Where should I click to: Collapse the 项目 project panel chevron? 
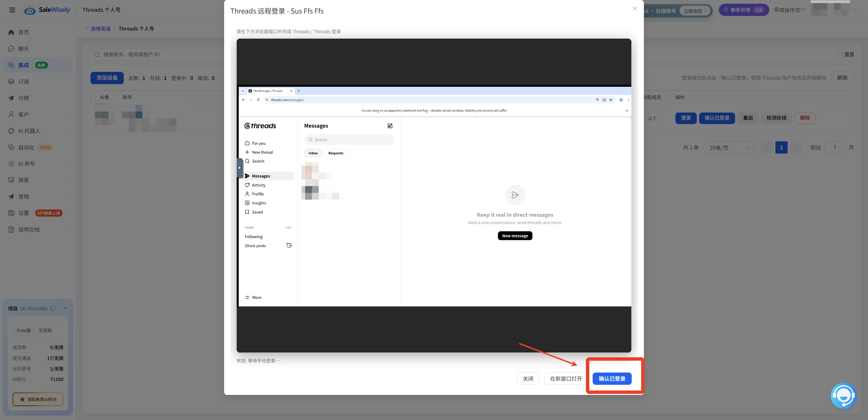coord(65,308)
